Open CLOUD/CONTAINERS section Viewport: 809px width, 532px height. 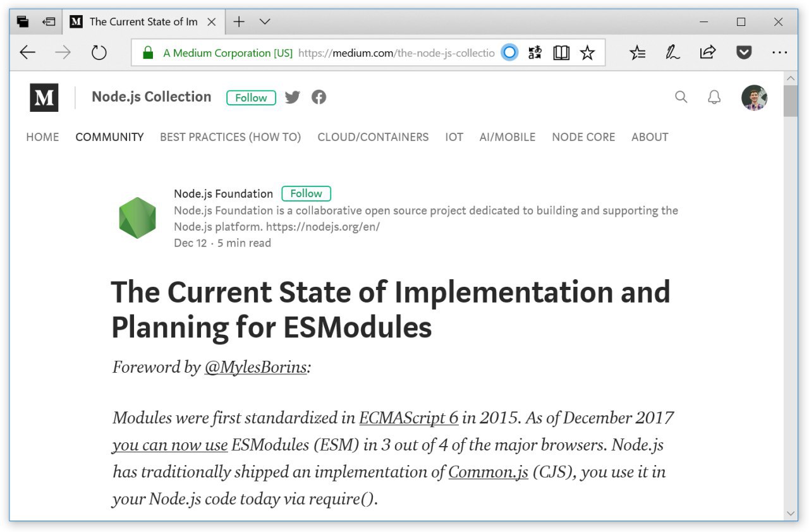(x=373, y=137)
